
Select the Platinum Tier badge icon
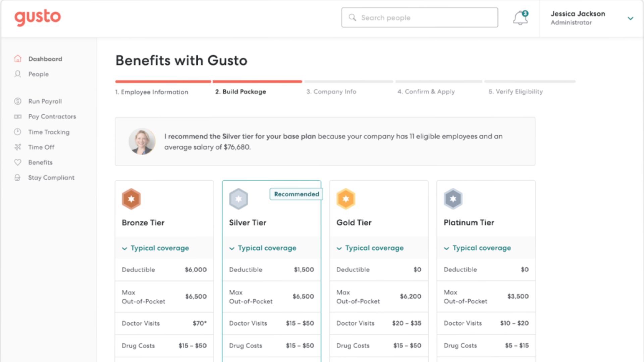453,199
